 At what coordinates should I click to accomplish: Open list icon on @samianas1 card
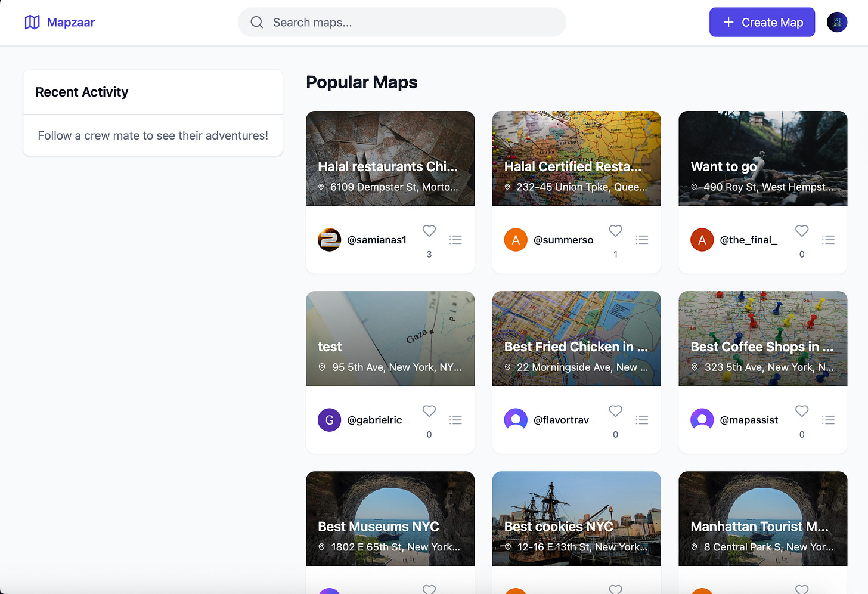click(x=455, y=240)
